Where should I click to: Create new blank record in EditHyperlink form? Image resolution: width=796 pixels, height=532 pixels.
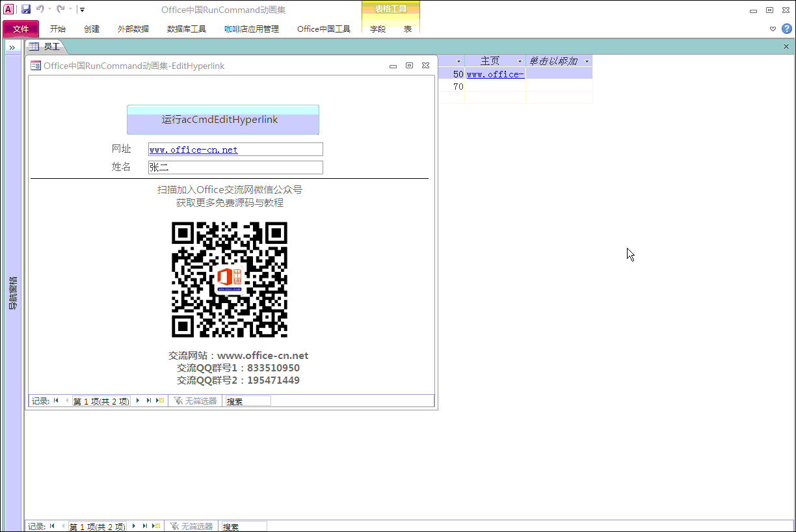click(x=160, y=401)
